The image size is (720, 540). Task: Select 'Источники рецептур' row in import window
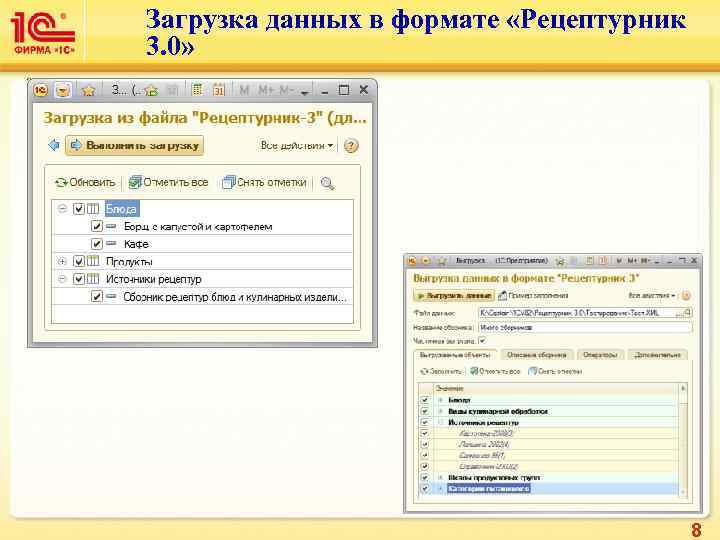203,279
